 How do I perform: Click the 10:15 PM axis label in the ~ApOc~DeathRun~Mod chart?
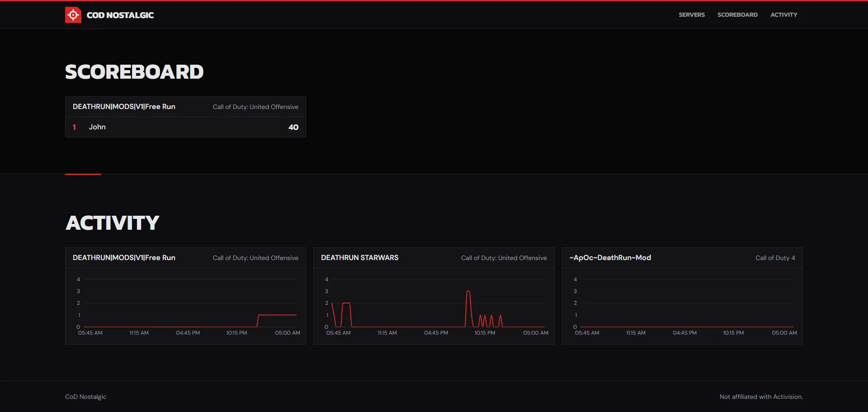[x=733, y=333]
